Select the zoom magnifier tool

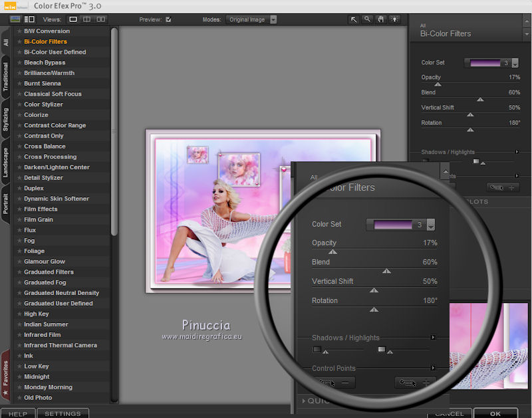click(x=367, y=19)
